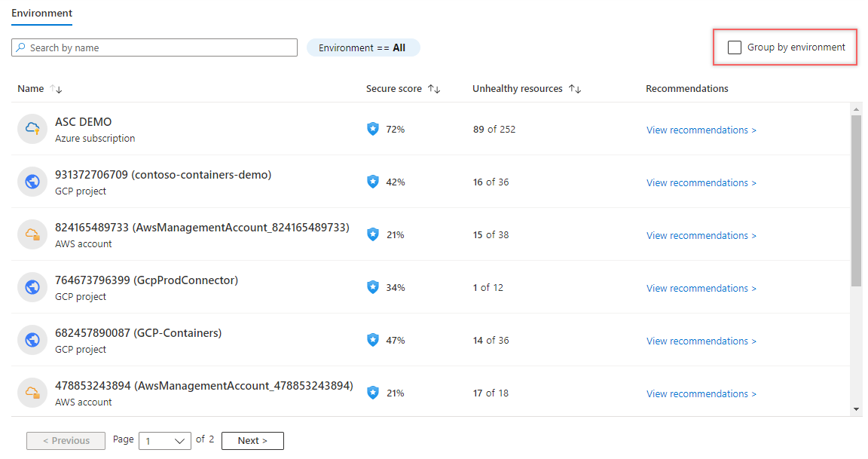868x459 pixels.
Task: Click the ASC DEMO name
Action: click(x=83, y=122)
